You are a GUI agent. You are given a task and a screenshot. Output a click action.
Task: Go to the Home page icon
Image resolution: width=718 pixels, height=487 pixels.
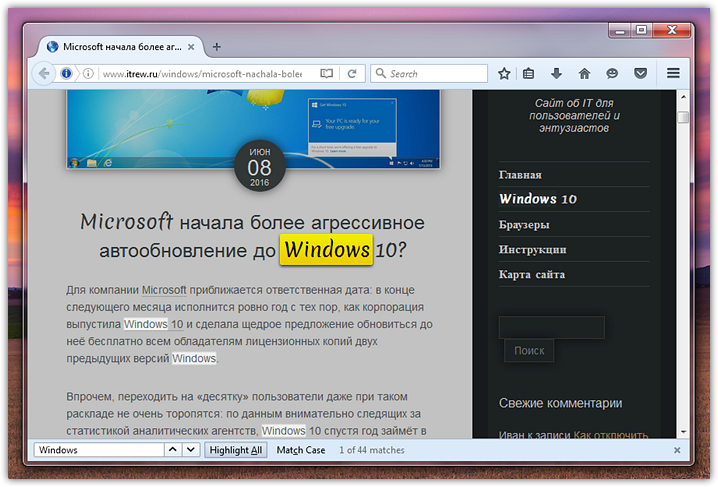(584, 73)
